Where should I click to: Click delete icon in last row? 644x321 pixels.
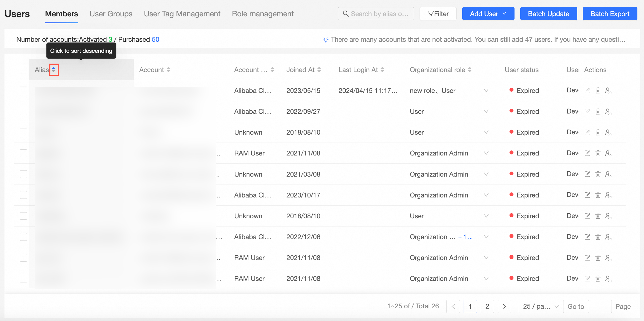(598, 278)
